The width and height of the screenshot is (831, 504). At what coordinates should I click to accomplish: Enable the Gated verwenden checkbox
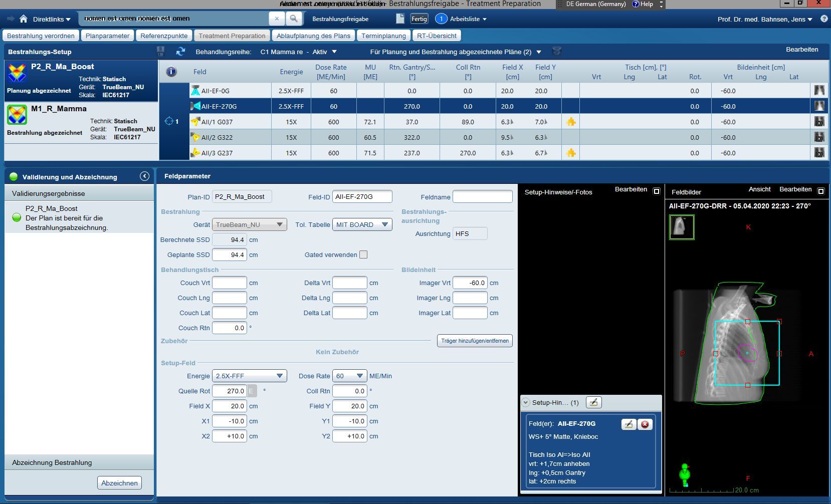coord(363,255)
